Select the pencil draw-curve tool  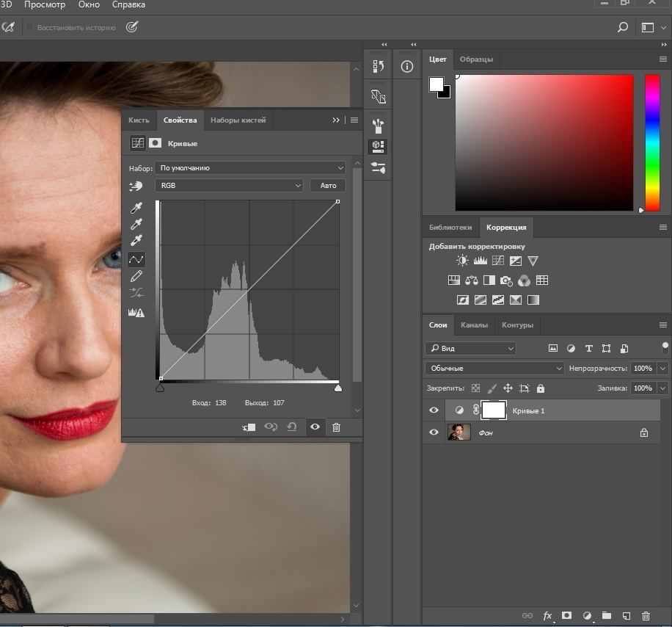click(136, 276)
